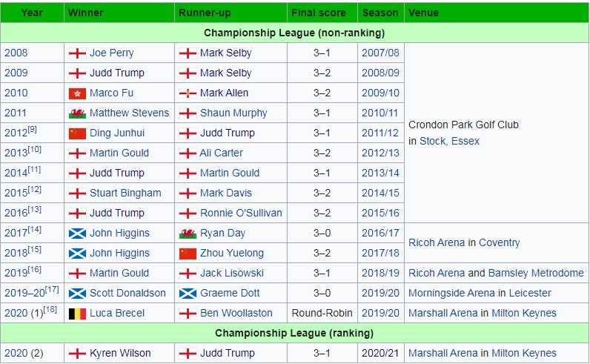Open the 2016/17 season link
The height and width of the screenshot is (364, 590).
[x=380, y=233]
